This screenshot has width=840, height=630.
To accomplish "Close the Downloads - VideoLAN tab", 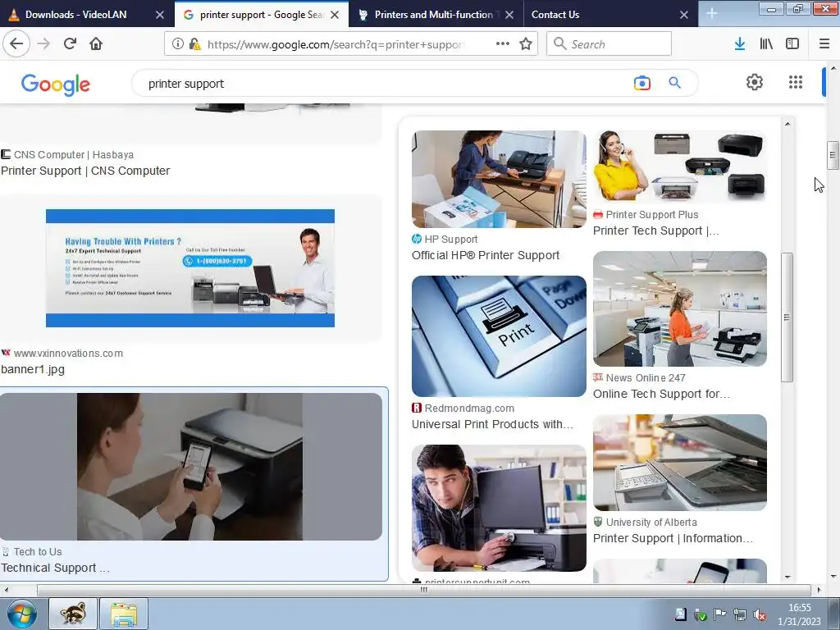I will 160,15.
